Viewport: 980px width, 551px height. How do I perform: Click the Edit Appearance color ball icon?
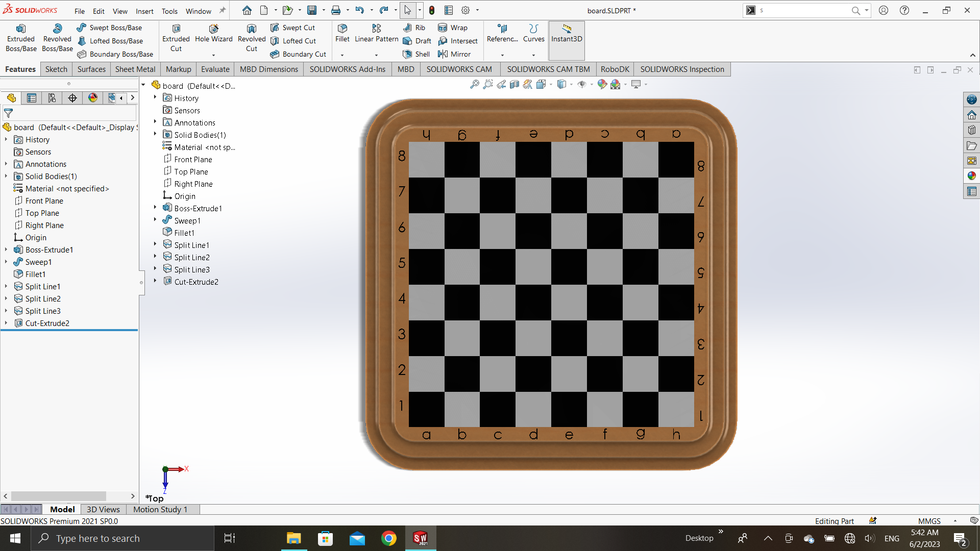(x=602, y=84)
